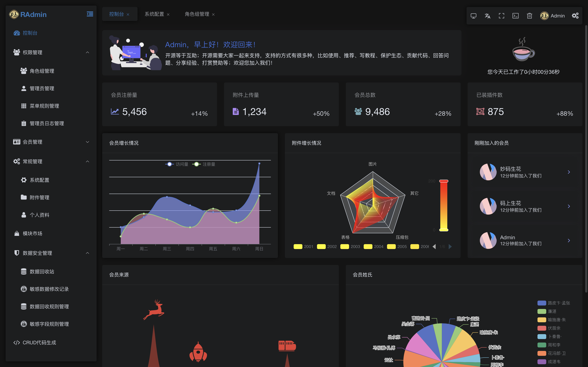Screen dimensions: 588x367
Task: Switch to the 系统配置 tab
Action: click(154, 14)
